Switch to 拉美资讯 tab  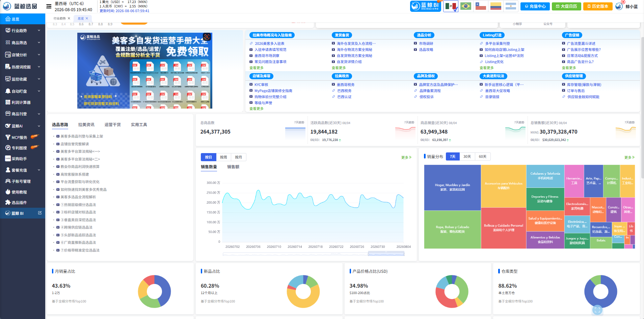tap(86, 125)
